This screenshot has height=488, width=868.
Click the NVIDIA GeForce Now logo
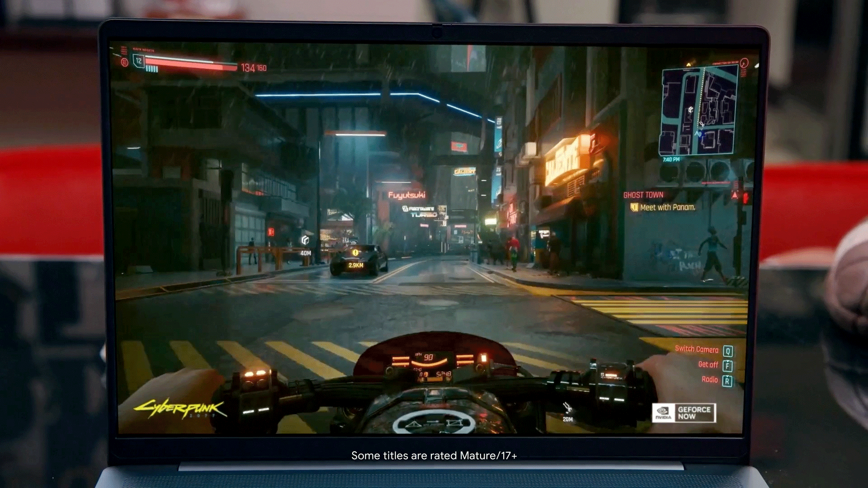[684, 413]
